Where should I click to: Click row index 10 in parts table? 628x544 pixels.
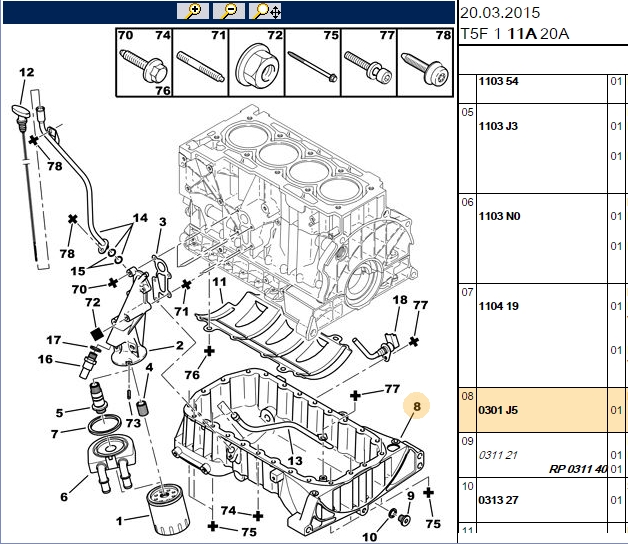[x=467, y=486]
